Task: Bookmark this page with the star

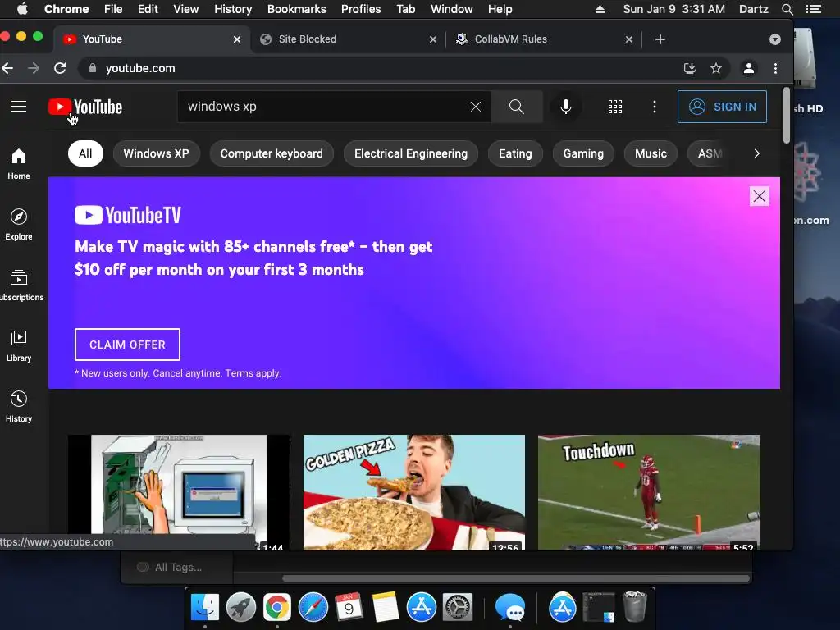Action: [x=715, y=68]
